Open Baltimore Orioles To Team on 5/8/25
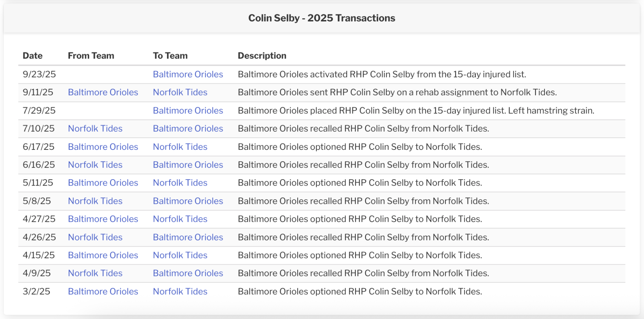This screenshot has height=319, width=644. click(x=188, y=201)
